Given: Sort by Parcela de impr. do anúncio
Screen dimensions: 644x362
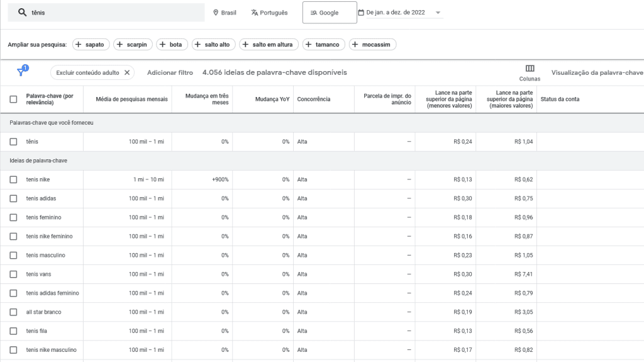Looking at the screenshot, I should [387, 99].
